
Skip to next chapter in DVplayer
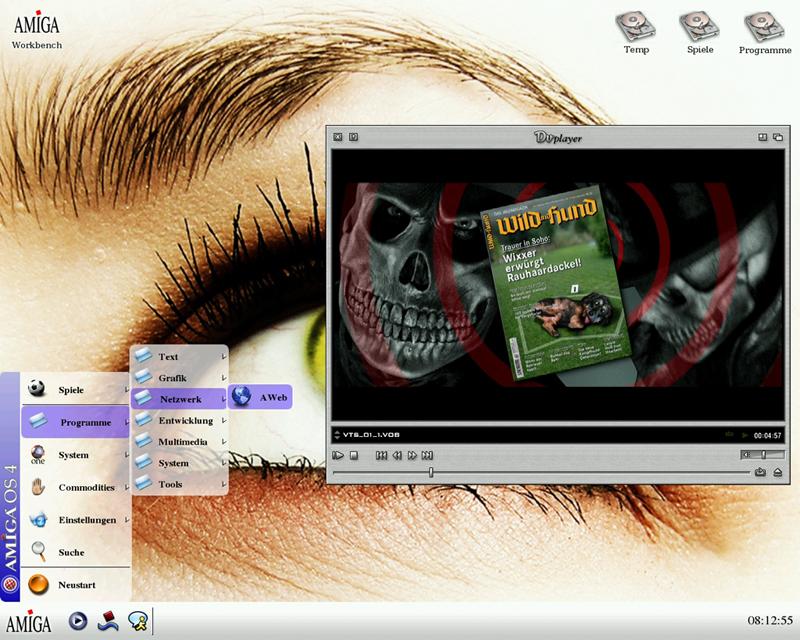coord(428,455)
